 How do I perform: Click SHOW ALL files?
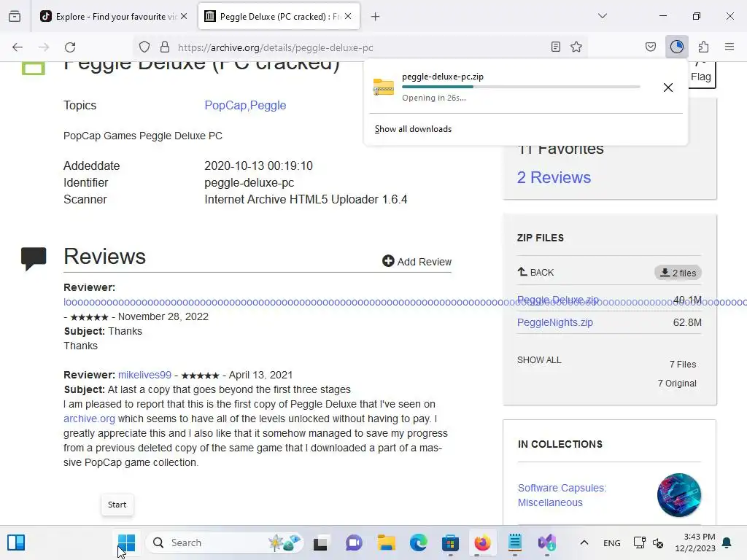[539, 360]
